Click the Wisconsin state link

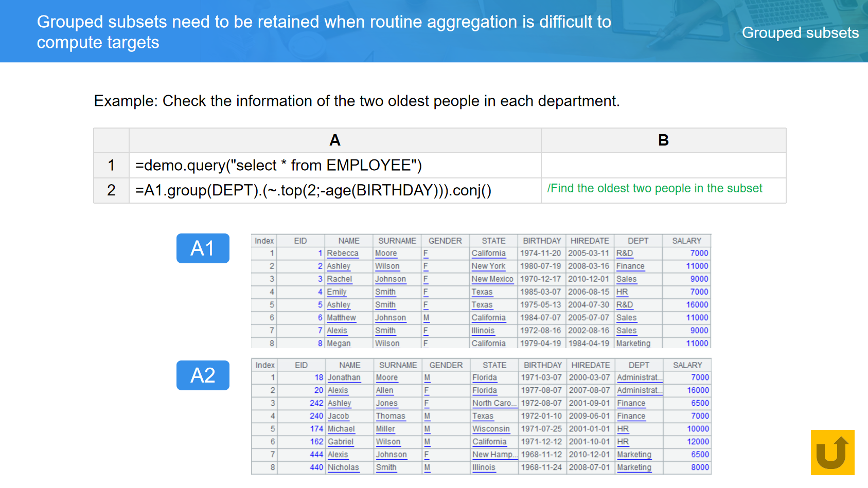(x=491, y=429)
